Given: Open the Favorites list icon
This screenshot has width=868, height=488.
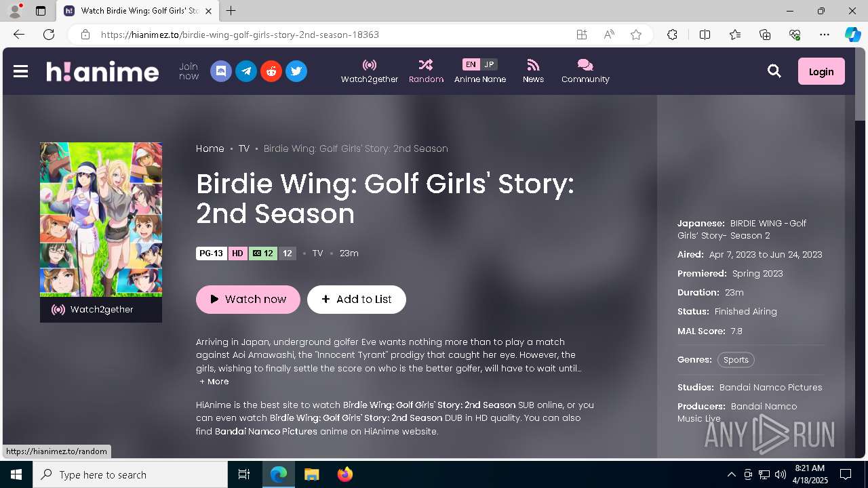Looking at the screenshot, I should click(x=735, y=35).
